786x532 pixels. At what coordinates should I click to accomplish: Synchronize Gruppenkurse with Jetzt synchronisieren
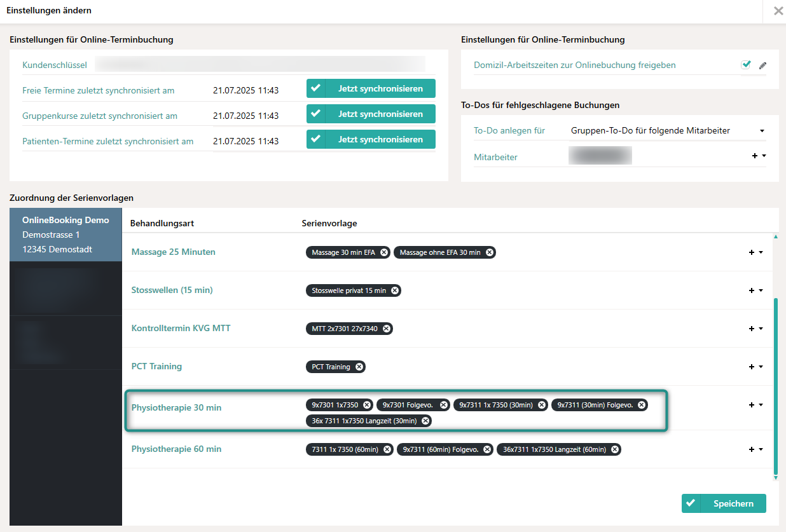tap(371, 114)
